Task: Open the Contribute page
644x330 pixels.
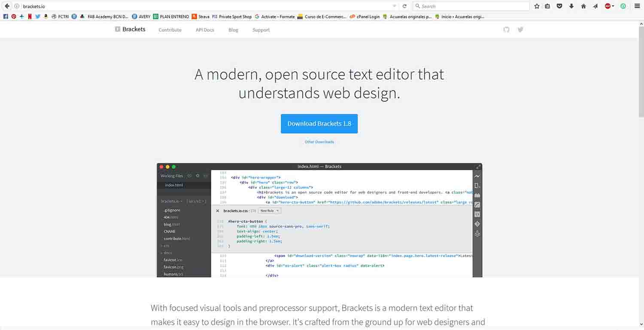Action: 170,30
